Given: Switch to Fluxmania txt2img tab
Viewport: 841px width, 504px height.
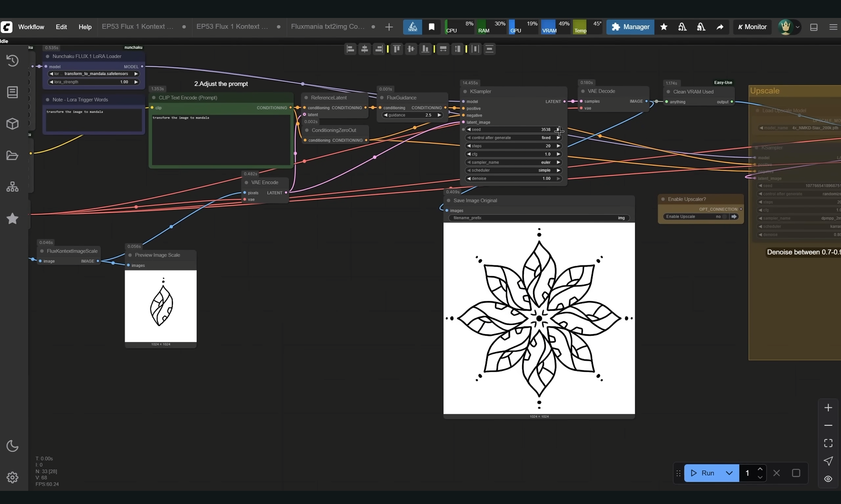Looking at the screenshot, I should pyautogui.click(x=328, y=27).
